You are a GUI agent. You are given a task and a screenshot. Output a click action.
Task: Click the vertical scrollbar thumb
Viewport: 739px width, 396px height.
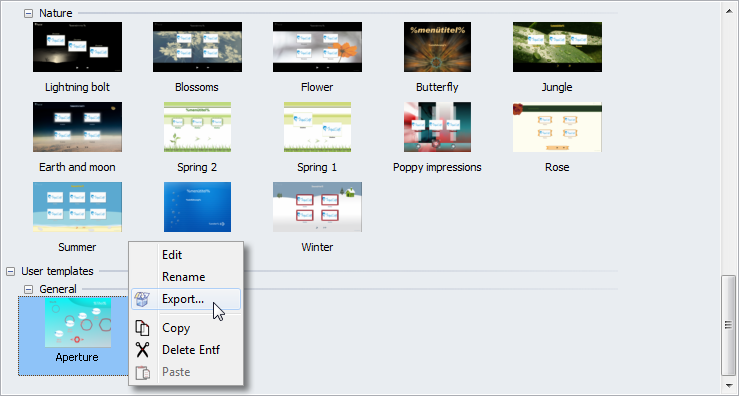729,324
